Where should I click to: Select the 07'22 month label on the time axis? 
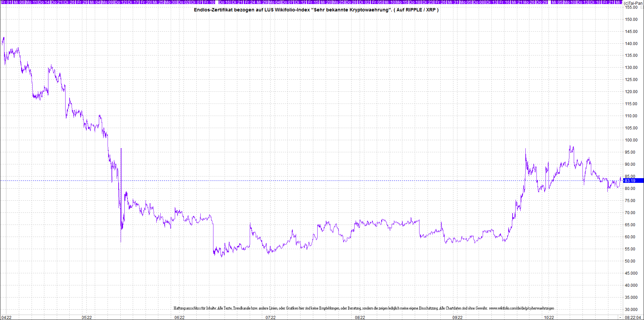coord(271,317)
